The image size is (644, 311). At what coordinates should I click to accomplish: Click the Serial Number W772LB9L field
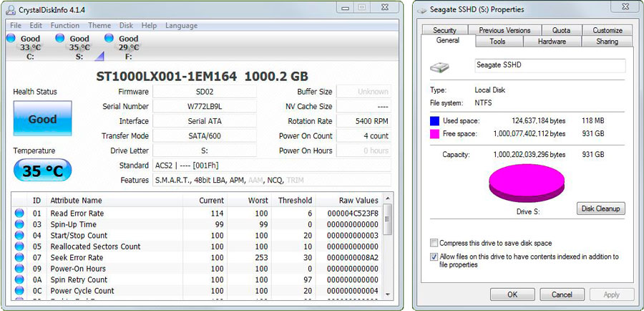205,107
